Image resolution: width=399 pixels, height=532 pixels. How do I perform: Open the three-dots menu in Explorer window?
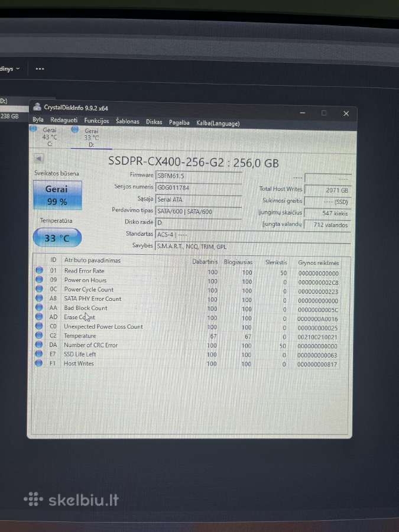40,69
